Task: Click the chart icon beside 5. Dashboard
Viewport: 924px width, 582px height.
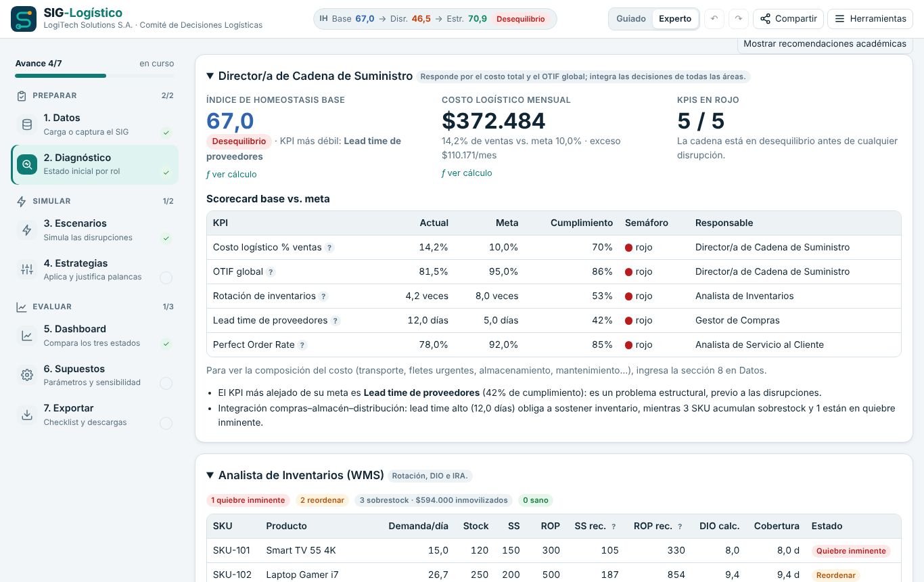Action: pos(27,336)
